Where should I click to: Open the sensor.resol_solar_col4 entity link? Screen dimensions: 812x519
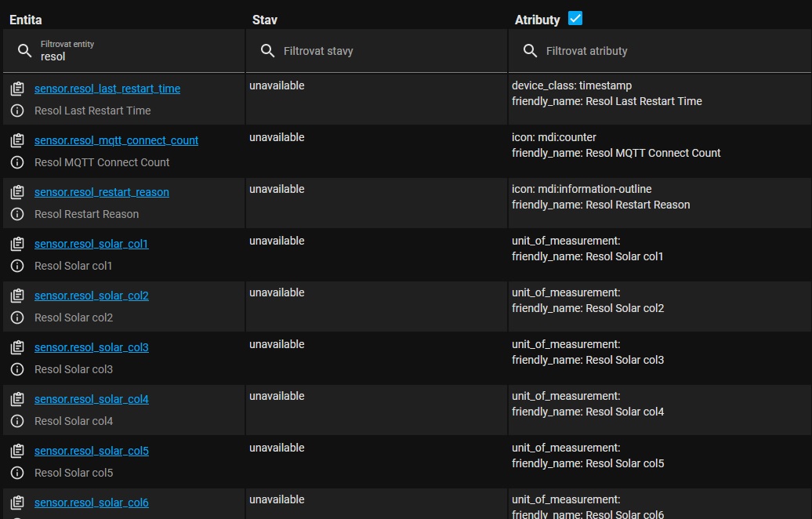click(92, 399)
